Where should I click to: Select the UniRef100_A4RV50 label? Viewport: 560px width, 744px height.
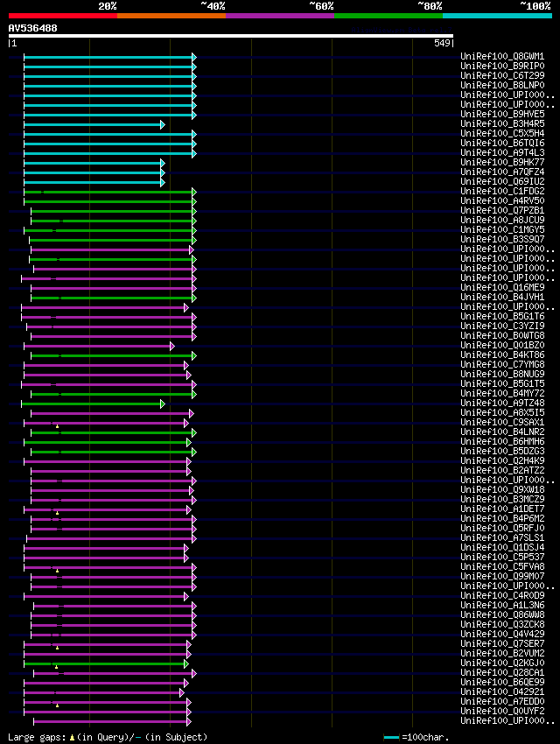(x=502, y=201)
